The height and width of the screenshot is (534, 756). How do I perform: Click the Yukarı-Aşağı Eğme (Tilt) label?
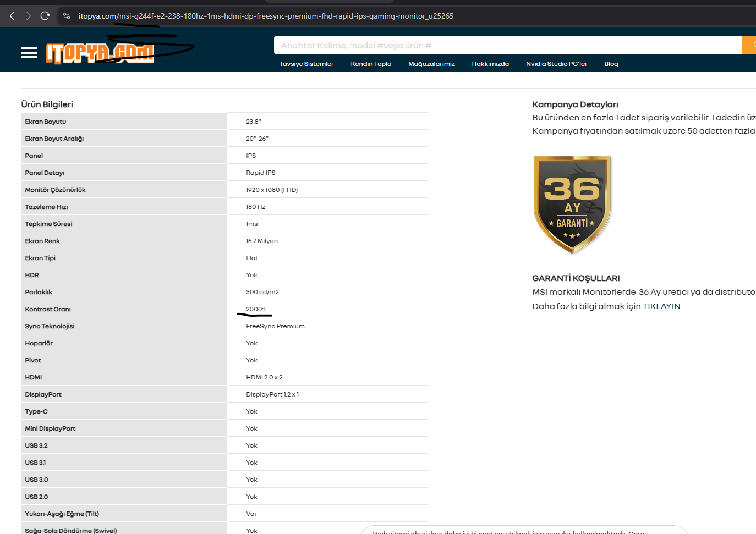point(62,514)
